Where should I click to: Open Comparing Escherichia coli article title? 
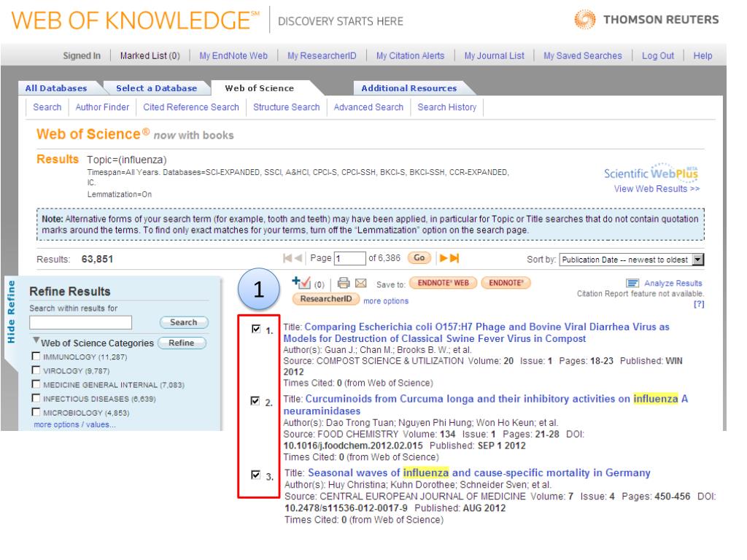pos(476,332)
